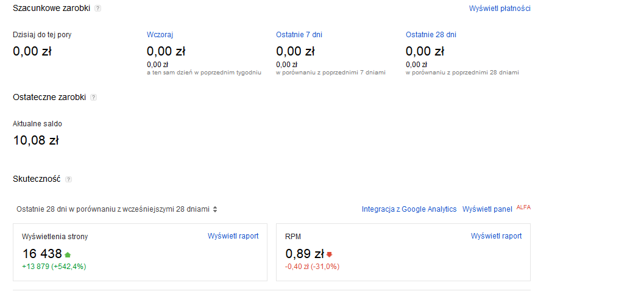Open the 28-day comparison period dropdown
Viewport: 644px width, 291px height.
(x=116, y=209)
